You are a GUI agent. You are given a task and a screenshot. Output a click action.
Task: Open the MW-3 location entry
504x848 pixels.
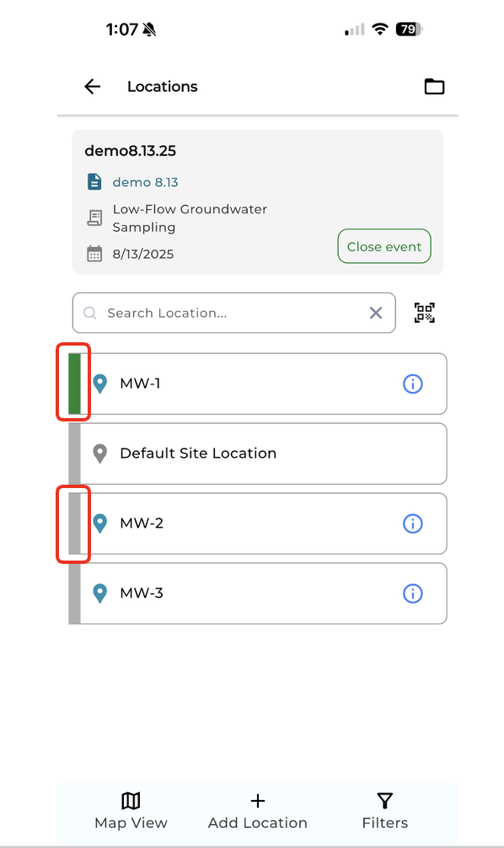pos(258,593)
